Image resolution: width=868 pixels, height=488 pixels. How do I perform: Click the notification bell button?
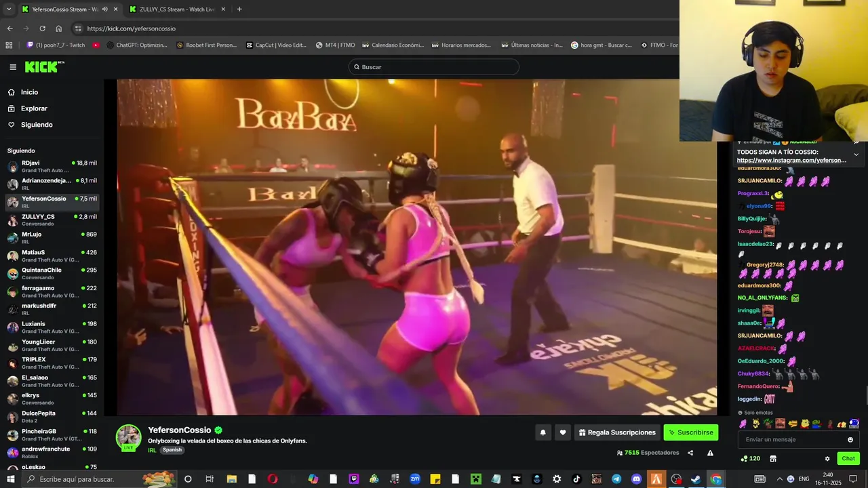(x=542, y=432)
